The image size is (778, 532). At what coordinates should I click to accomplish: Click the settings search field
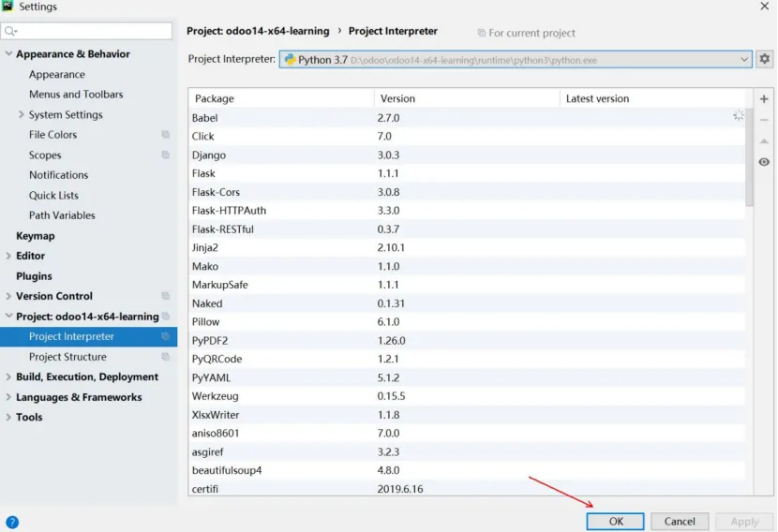[x=87, y=31]
